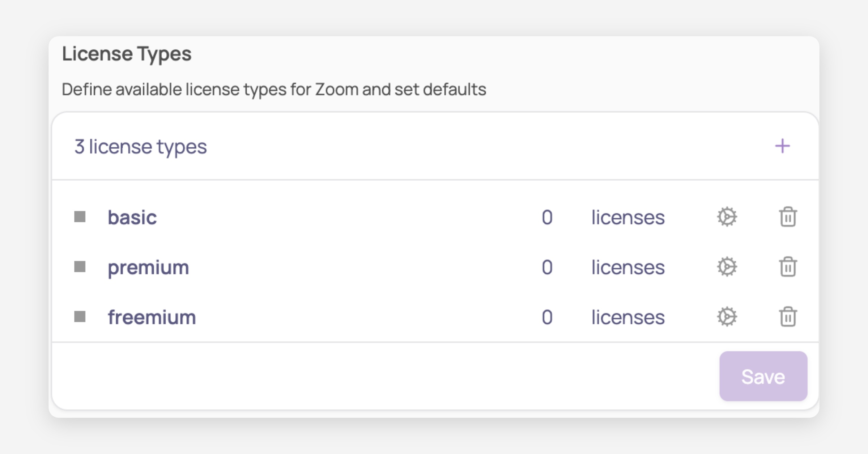The width and height of the screenshot is (868, 454).
Task: Click gray square handle beside basic
Action: point(80,217)
